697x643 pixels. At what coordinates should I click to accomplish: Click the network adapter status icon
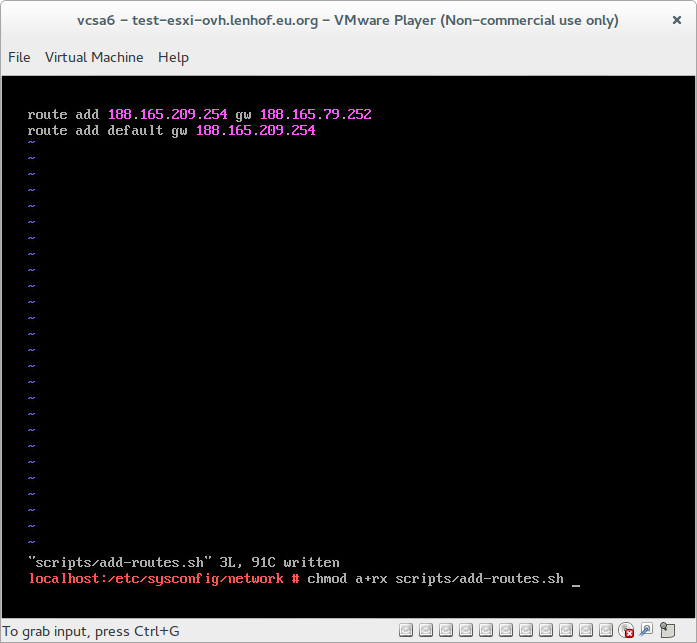click(646, 630)
